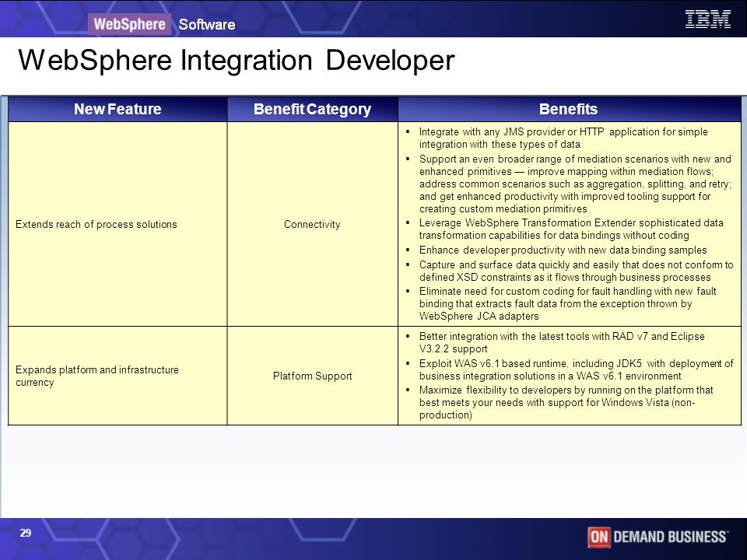Image resolution: width=747 pixels, height=560 pixels.
Task: Click bullet 'Leverage WebSphere Transformation Extender'
Action: point(571,229)
